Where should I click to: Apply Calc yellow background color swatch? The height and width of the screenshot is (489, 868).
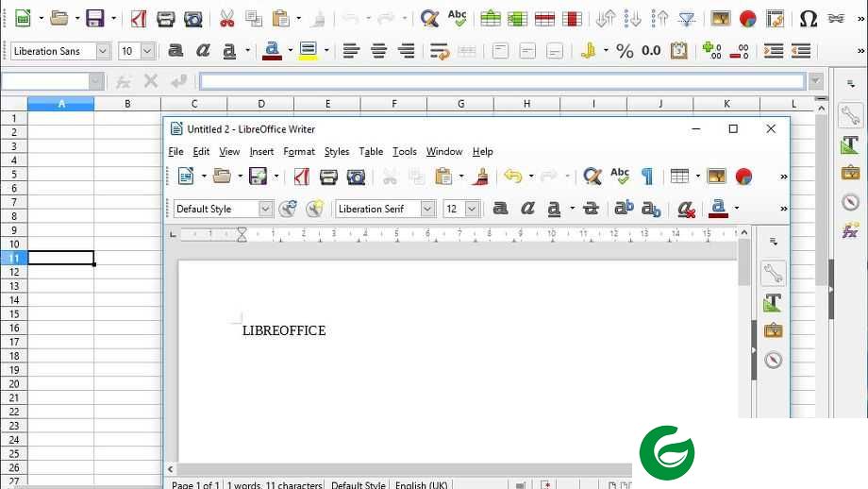click(x=308, y=51)
